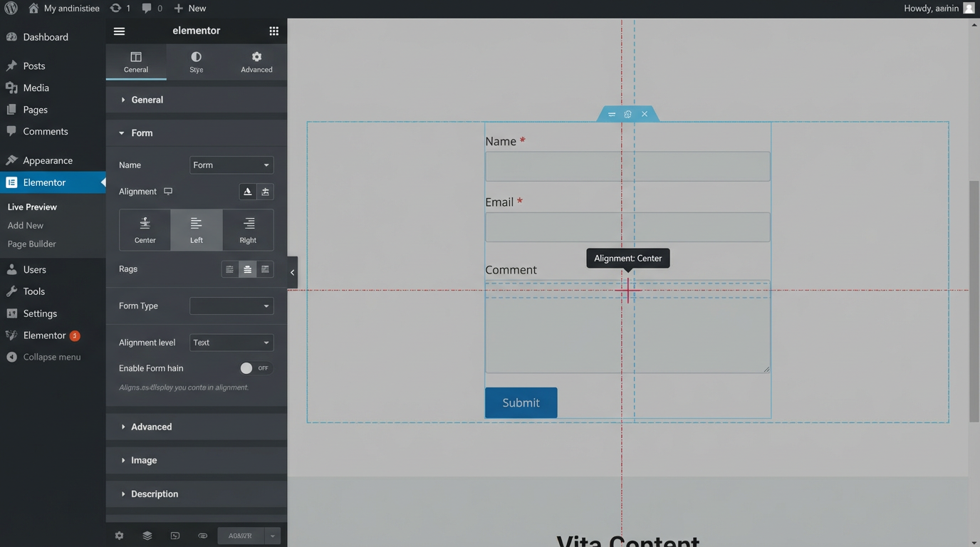
Task: Open the widgets grid icon in panel header
Action: coord(273,31)
